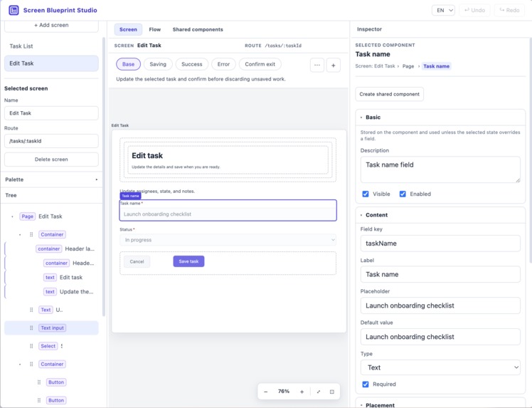The height and width of the screenshot is (408, 532).
Task: Click the Screen Blueprint Studio logo icon
Action: [14, 10]
